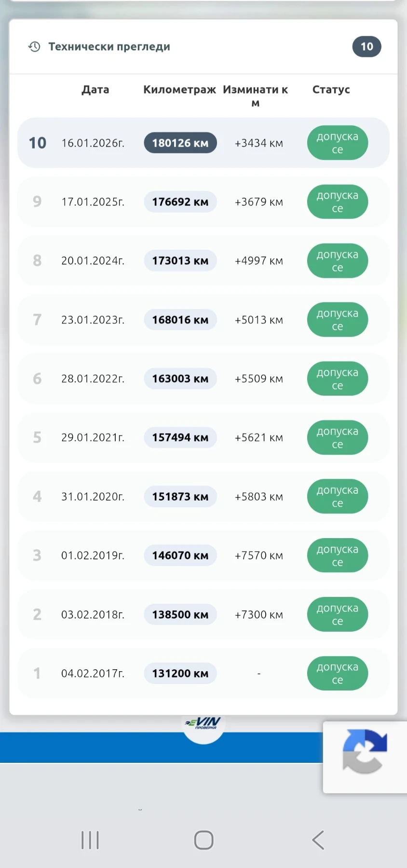Click the history clock icon beside Технически прегледи
This screenshot has height=868, width=407.
tap(34, 47)
